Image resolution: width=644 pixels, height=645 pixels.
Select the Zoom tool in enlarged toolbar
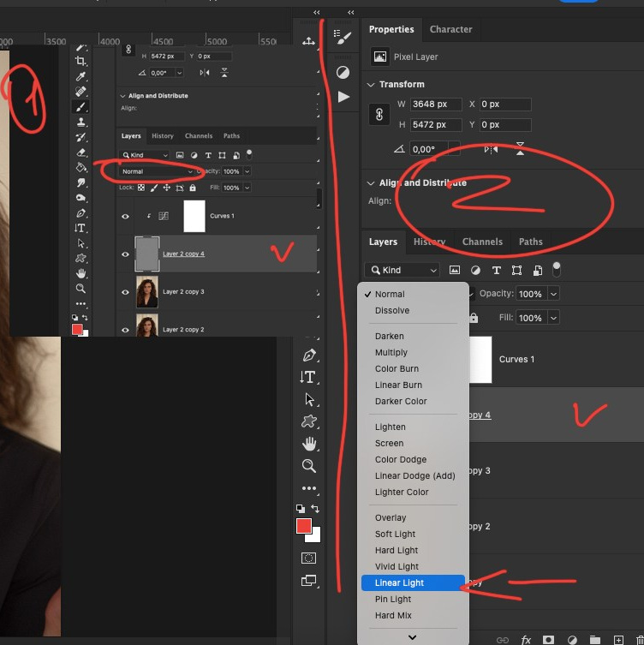(x=309, y=466)
